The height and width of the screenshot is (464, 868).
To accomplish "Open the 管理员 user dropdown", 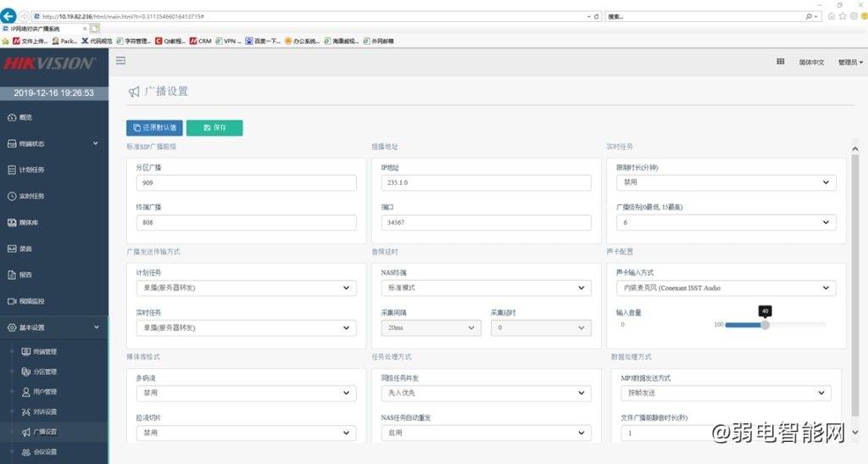I will [x=850, y=62].
